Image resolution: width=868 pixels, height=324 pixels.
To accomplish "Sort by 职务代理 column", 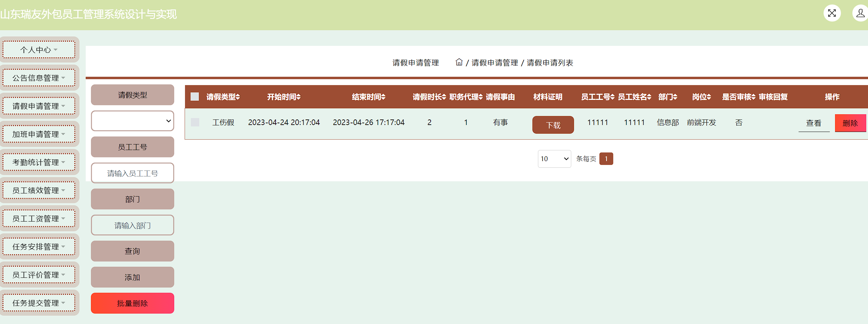I will click(466, 97).
